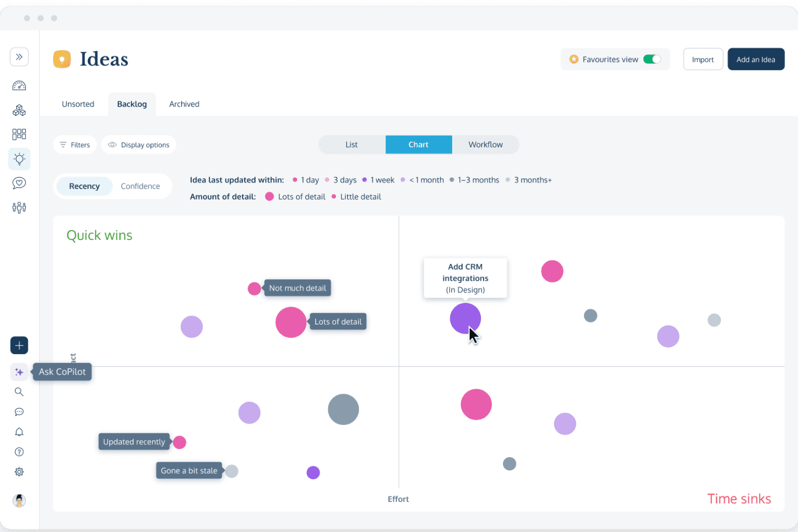798x532 pixels.
Task: Open Display options menu
Action: pyautogui.click(x=139, y=144)
